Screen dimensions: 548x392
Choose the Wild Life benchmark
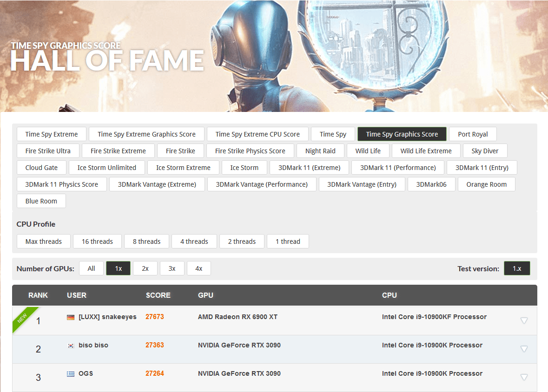(368, 151)
